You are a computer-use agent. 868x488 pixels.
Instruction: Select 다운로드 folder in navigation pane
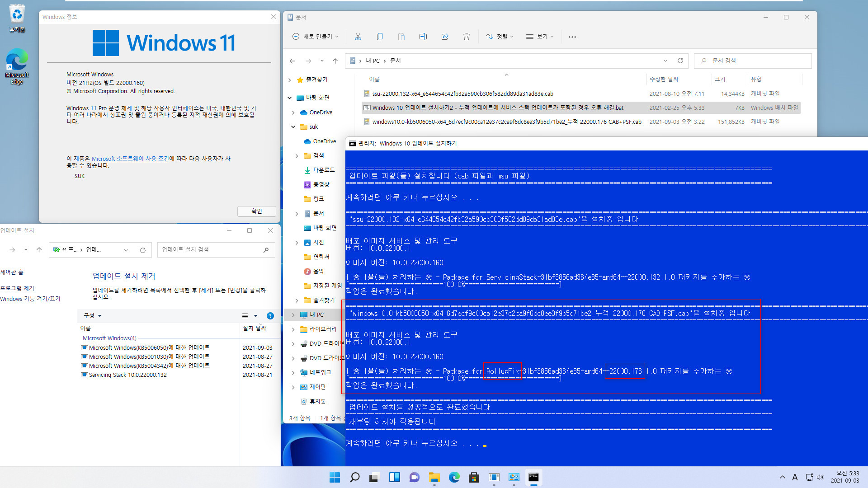coord(319,170)
